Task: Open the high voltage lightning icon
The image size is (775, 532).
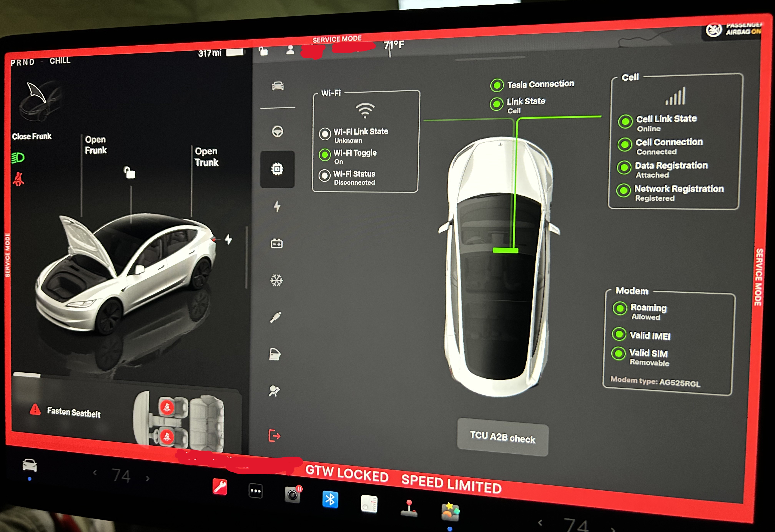Action: (277, 206)
